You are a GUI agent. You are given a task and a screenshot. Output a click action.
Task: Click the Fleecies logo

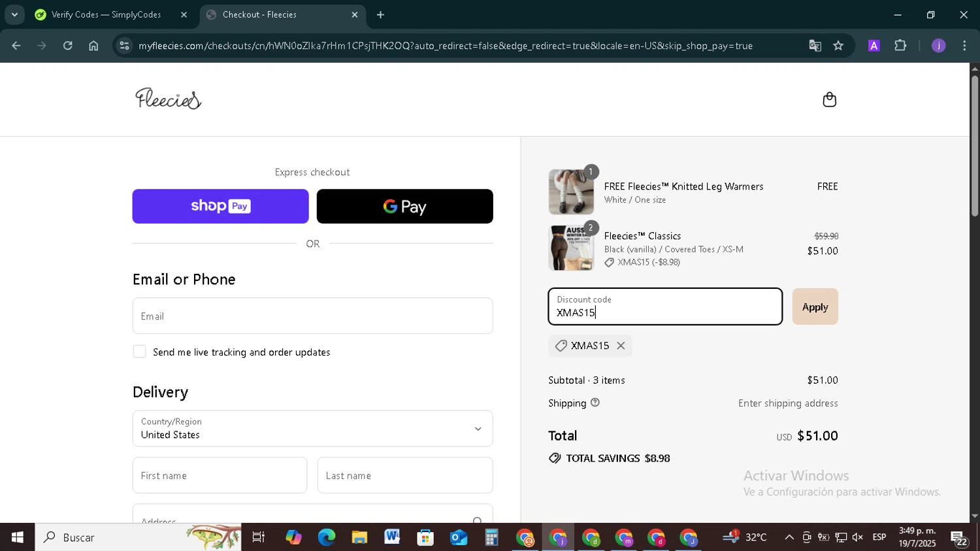coord(169,99)
